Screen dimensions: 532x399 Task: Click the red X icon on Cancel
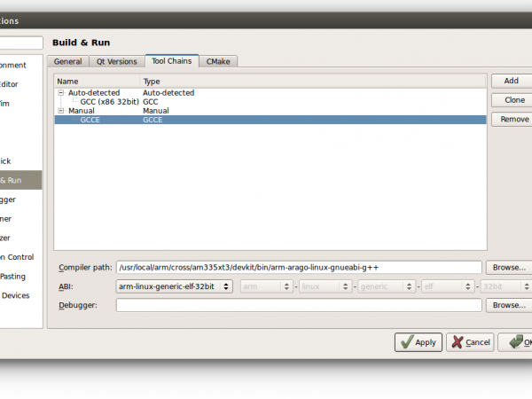(x=458, y=342)
